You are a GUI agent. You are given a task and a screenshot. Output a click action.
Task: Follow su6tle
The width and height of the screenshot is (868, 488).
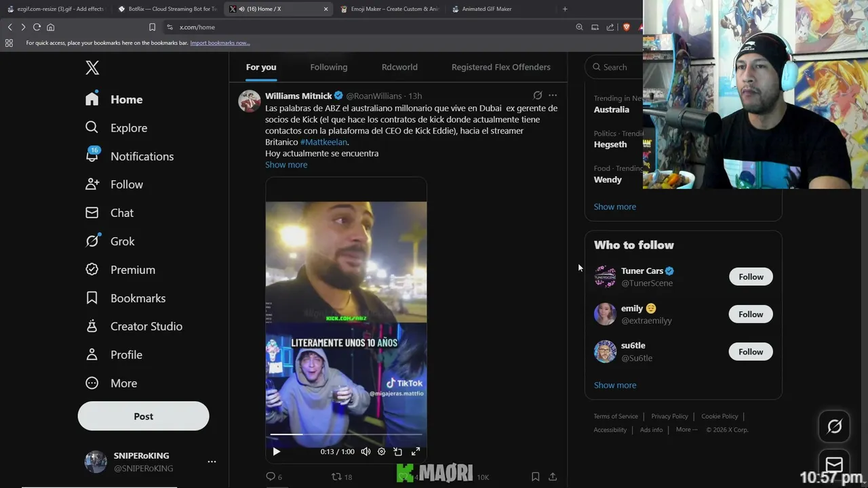pos(751,352)
